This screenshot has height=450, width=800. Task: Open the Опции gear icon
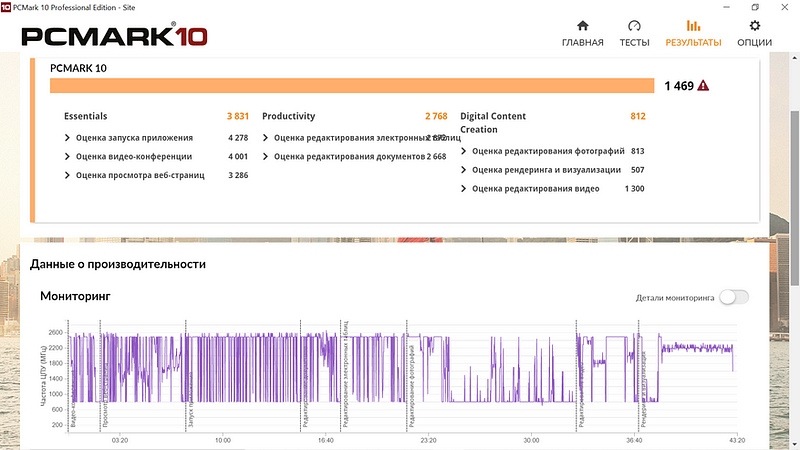[x=755, y=26]
